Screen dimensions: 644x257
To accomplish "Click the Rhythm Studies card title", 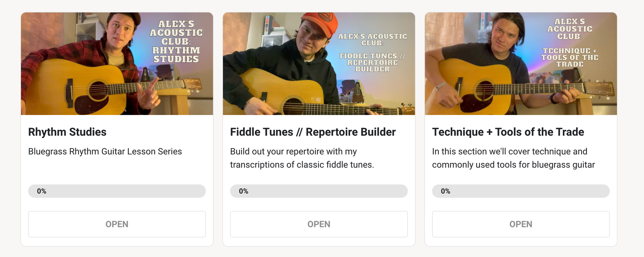I will (x=67, y=132).
